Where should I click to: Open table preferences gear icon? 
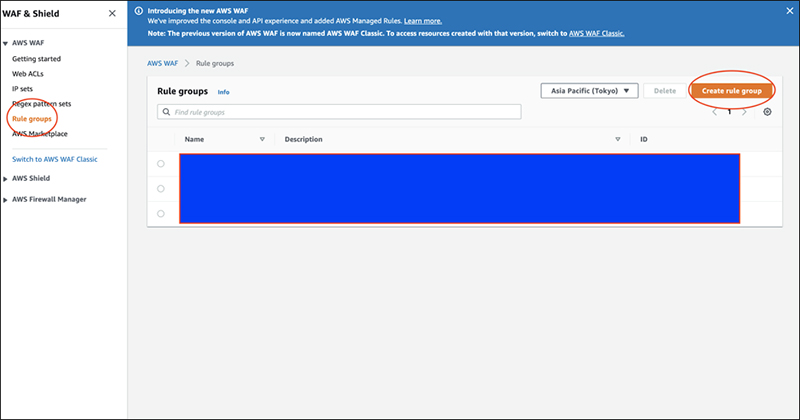click(x=767, y=112)
